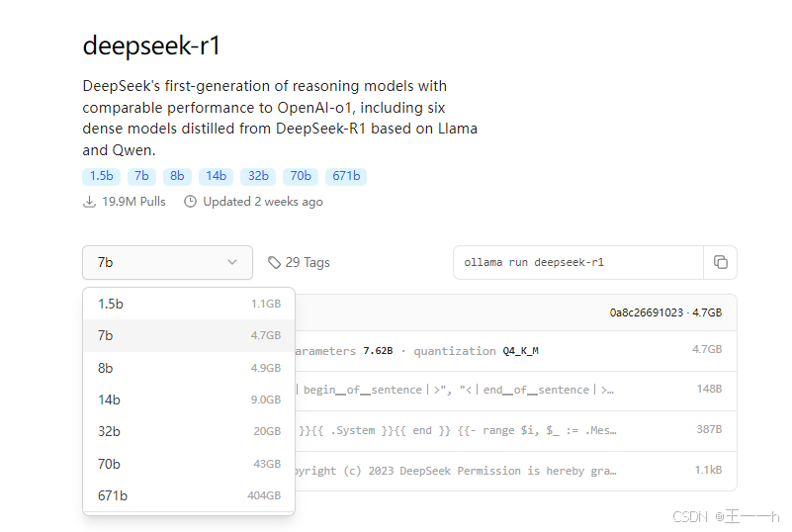Pick the 32b 20GB model option

(189, 431)
